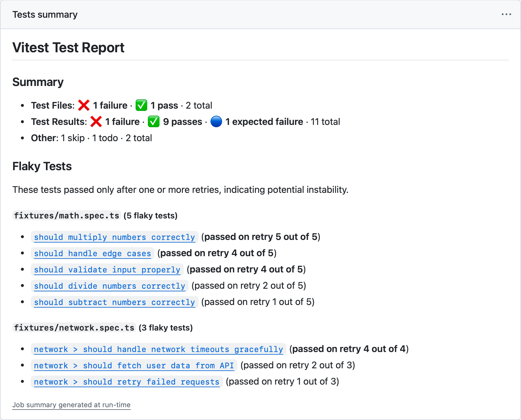Click the red X beside Test Results failure
This screenshot has width=521, height=420.
[96, 121]
